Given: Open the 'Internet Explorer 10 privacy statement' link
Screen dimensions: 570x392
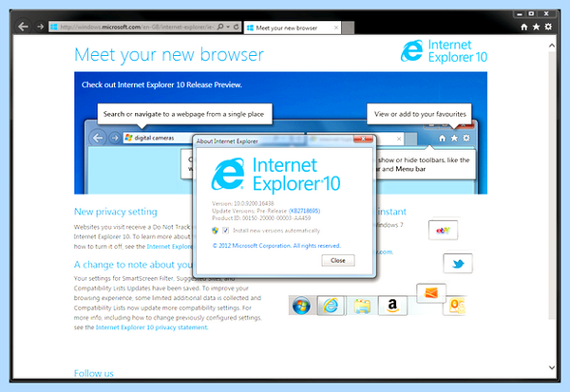Looking at the screenshot, I should click(152, 327).
